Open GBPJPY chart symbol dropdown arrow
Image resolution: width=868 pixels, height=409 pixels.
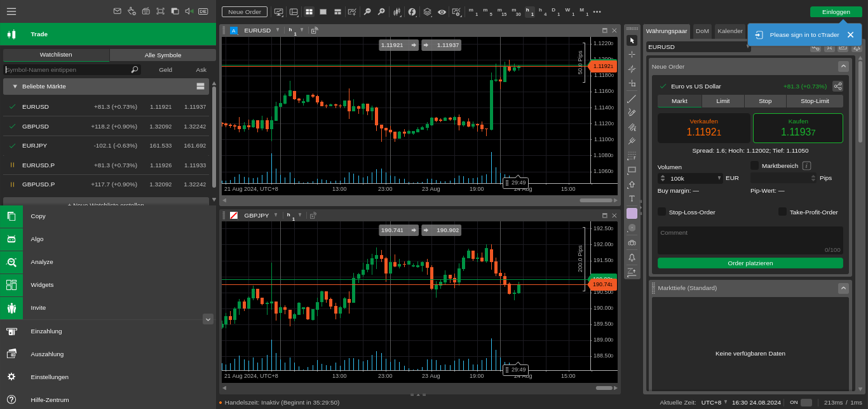[x=276, y=215]
